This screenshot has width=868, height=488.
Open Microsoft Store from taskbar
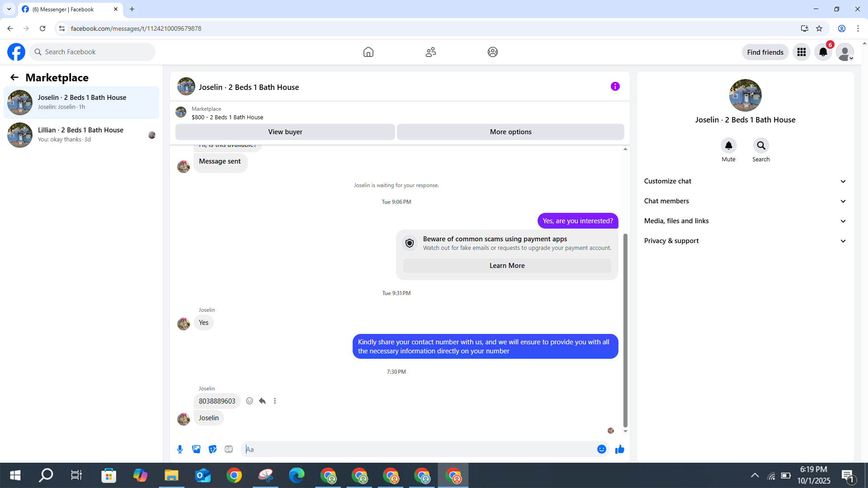point(109,475)
